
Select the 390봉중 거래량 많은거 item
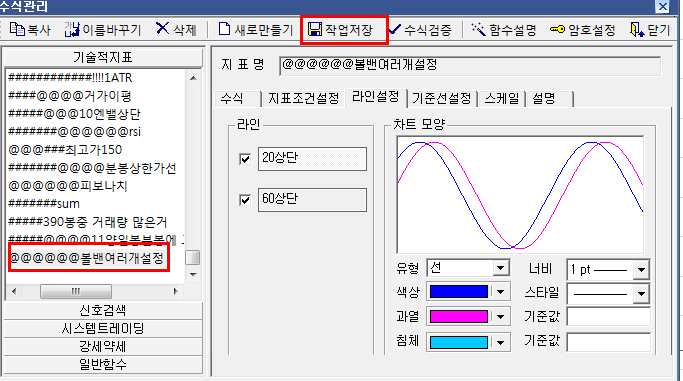[x=88, y=222]
